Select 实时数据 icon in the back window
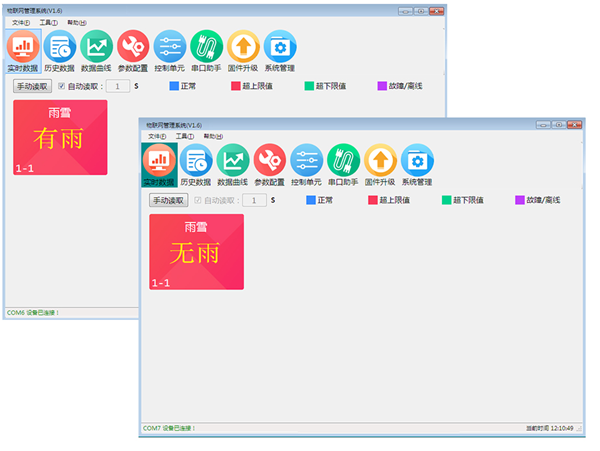 pos(23,49)
